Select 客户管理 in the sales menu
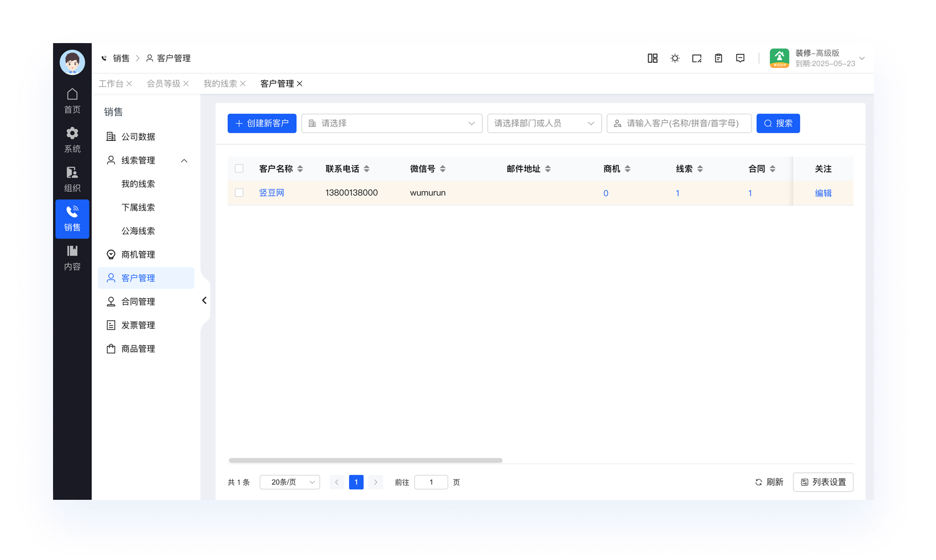 tap(146, 278)
